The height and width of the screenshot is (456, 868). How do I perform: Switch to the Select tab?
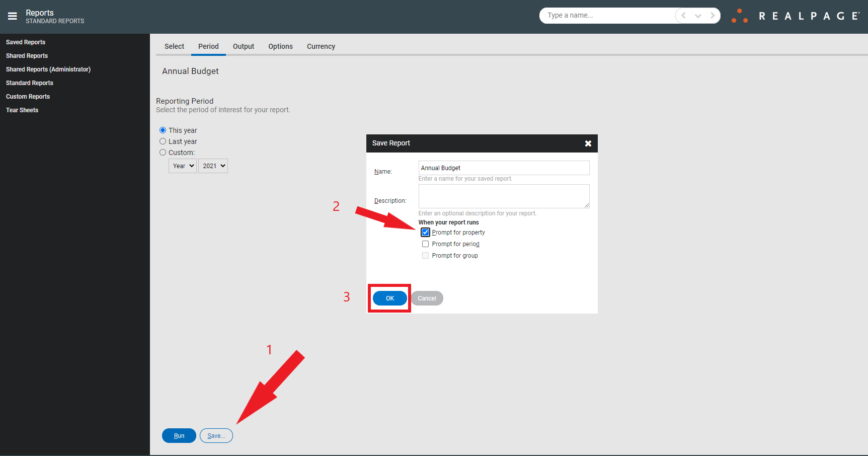[174, 46]
